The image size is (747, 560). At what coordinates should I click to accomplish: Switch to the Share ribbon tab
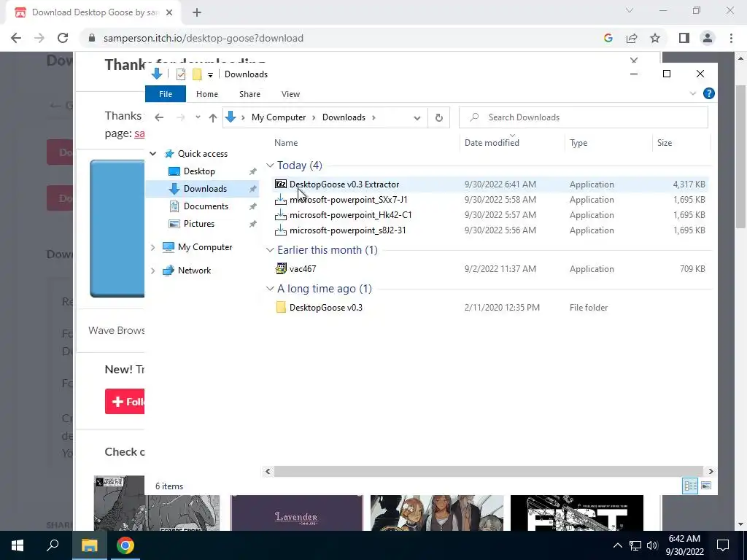pyautogui.click(x=249, y=94)
